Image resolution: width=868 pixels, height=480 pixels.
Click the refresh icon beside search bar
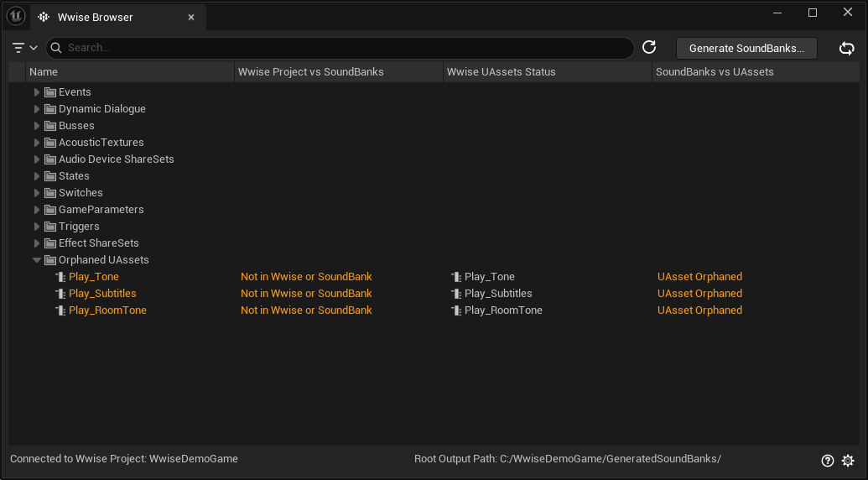point(649,48)
